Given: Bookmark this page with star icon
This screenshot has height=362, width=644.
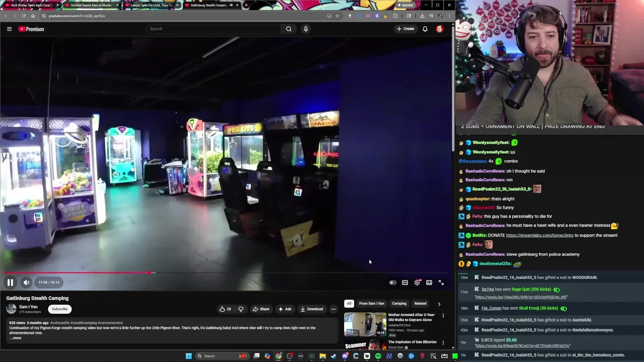Looking at the screenshot, I should tap(337, 16).
